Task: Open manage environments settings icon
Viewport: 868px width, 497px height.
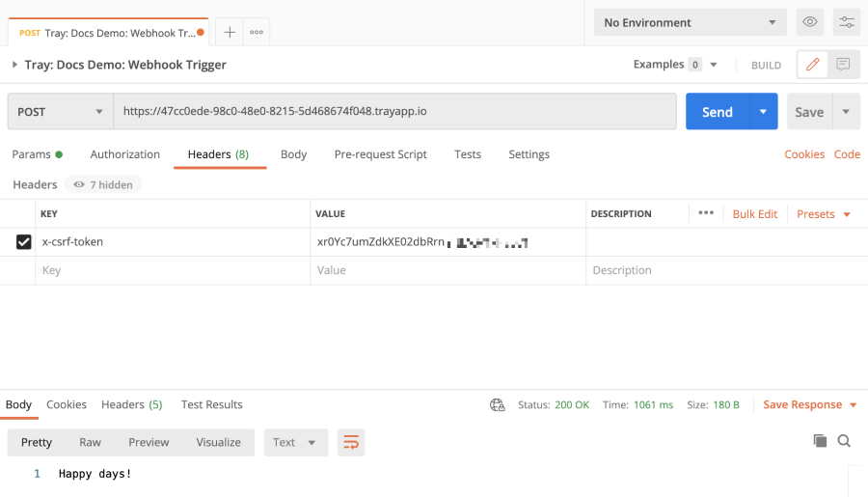Action: pyautogui.click(x=846, y=22)
